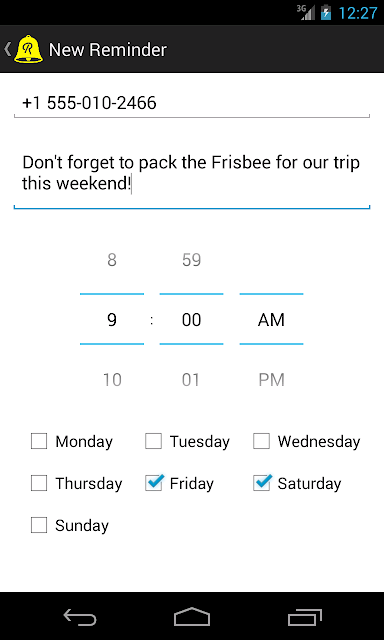This screenshot has width=384, height=640.
Task: Select hour 8 in time picker
Action: (x=112, y=260)
